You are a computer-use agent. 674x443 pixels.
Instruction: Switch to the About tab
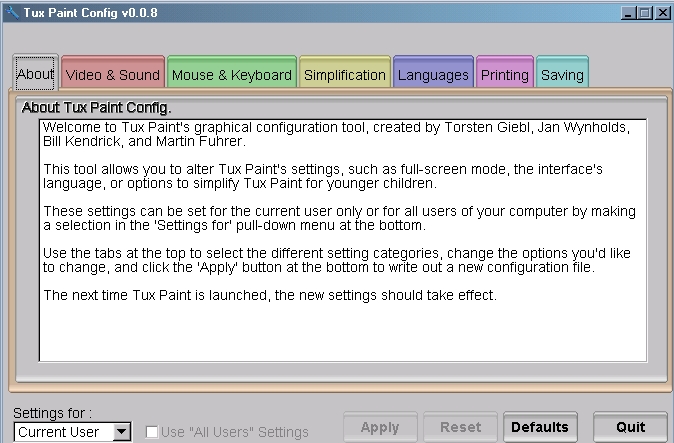[x=36, y=73]
